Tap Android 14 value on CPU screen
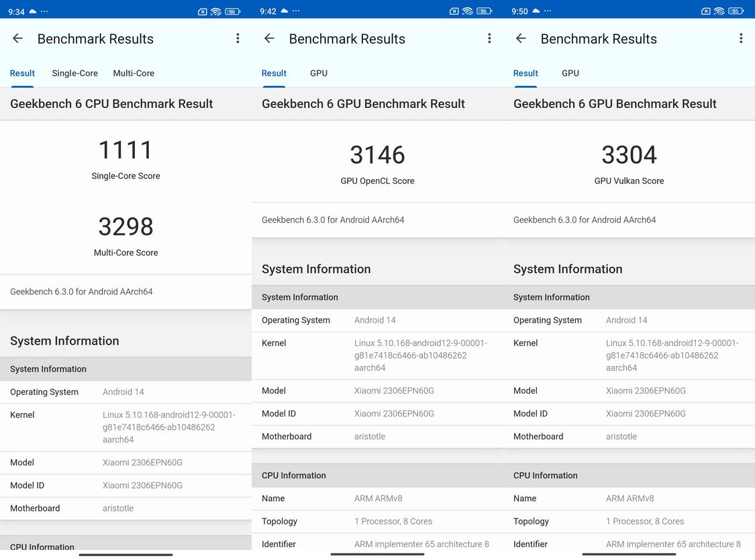This screenshot has height=560, width=755. 123,392
